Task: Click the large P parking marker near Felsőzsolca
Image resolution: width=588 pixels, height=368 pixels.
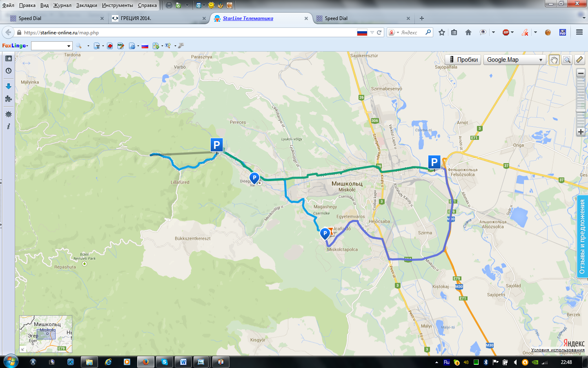Action: click(434, 162)
